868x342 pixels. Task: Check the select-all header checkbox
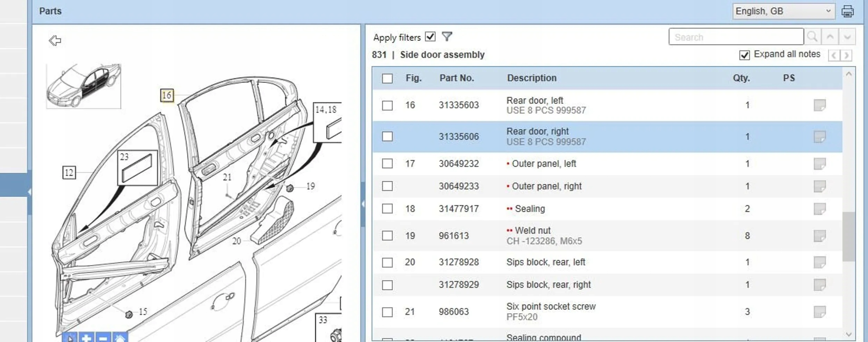(387, 78)
